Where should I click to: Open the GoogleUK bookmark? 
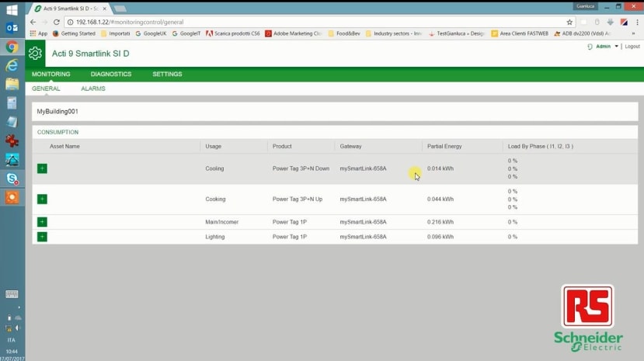click(151, 33)
